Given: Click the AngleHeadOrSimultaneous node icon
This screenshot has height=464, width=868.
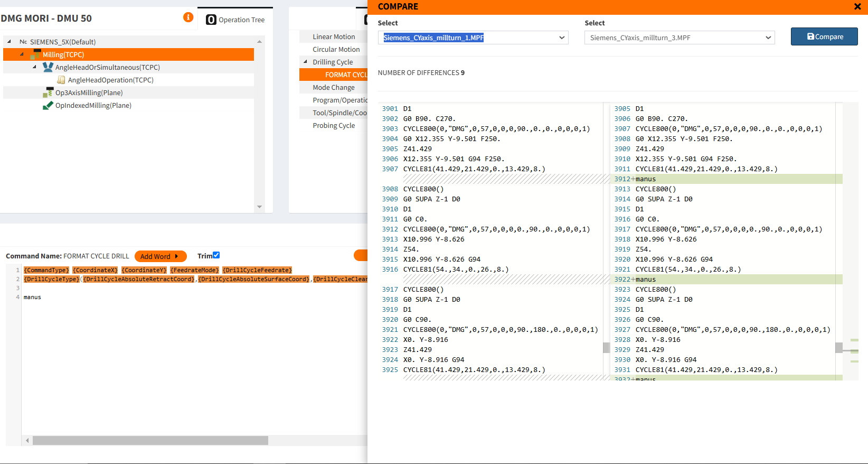Looking at the screenshot, I should pos(48,67).
